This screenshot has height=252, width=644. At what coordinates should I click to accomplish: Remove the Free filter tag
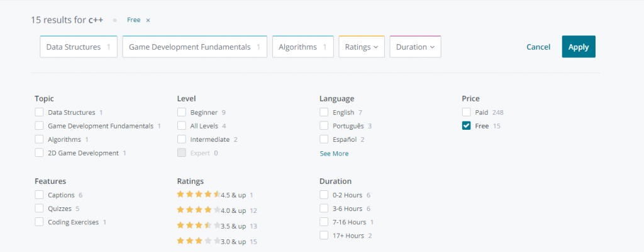tap(148, 20)
